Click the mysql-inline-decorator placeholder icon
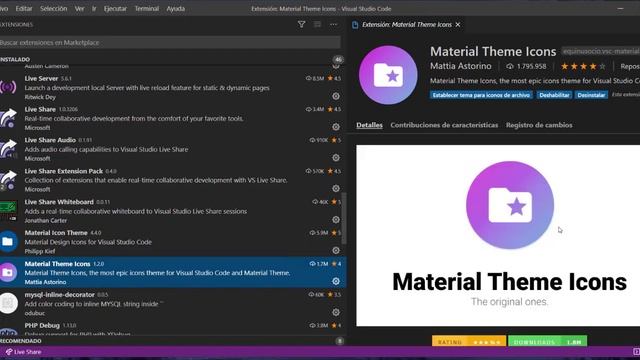The height and width of the screenshot is (360, 640). (8, 303)
